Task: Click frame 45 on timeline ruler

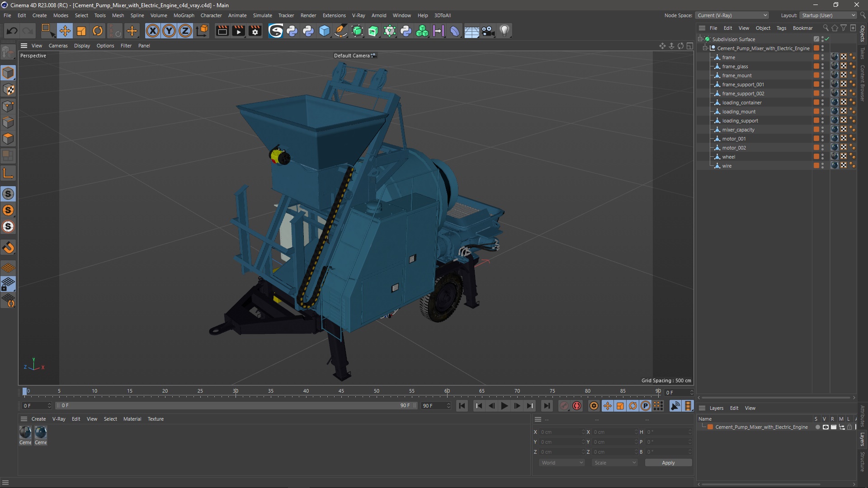Action: point(341,391)
